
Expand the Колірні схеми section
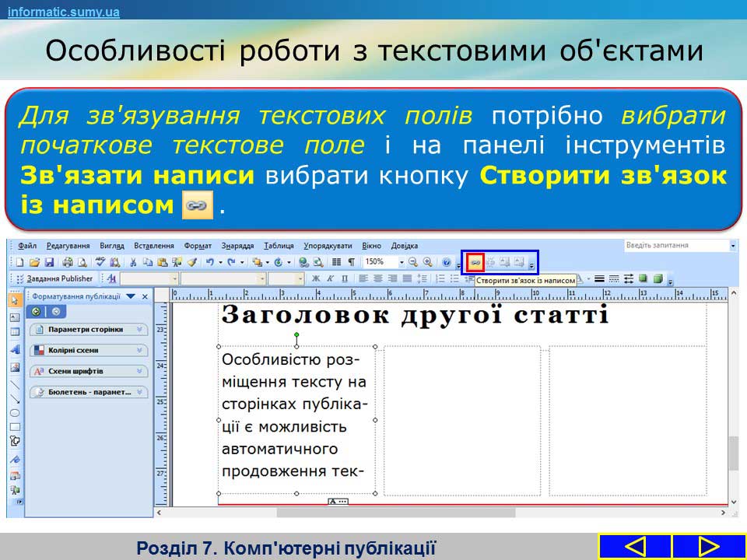point(88,351)
